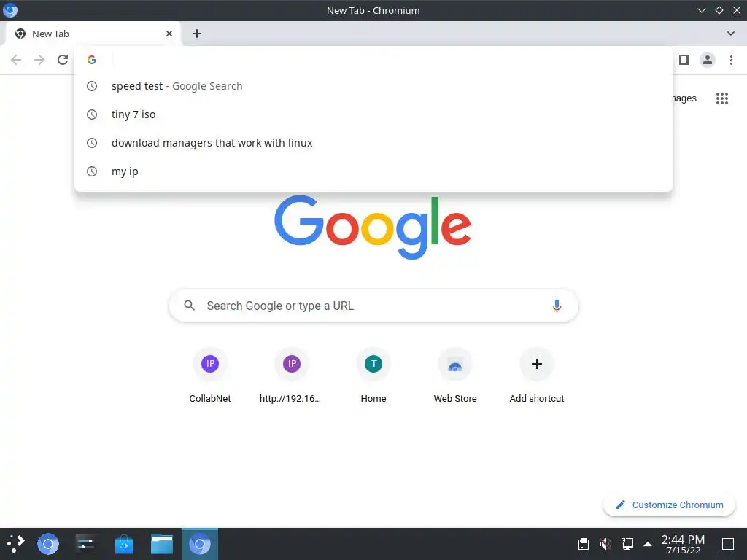
Task: Toggle muted volume tray icon
Action: click(x=605, y=544)
